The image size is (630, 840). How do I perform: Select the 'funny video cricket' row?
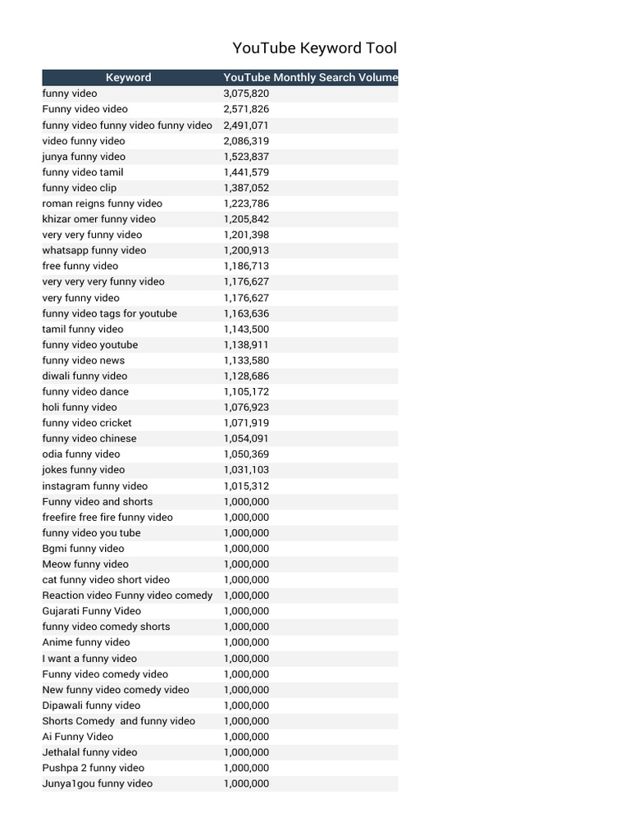coord(87,422)
